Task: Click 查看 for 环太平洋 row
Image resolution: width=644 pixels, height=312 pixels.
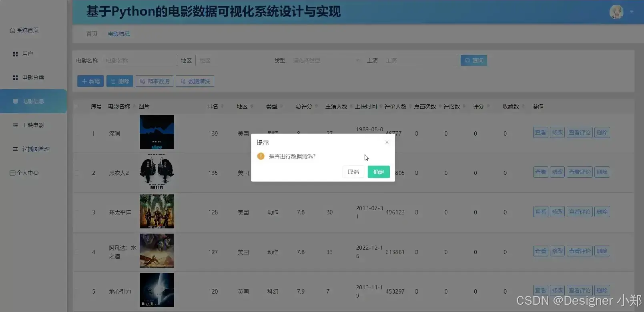Action: [x=540, y=212]
